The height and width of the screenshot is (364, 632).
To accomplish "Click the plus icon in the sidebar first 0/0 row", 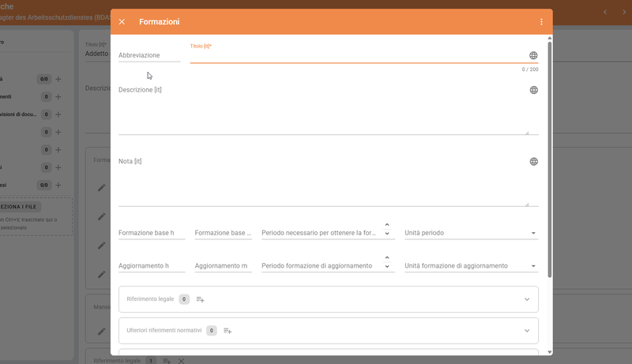I will tap(58, 79).
